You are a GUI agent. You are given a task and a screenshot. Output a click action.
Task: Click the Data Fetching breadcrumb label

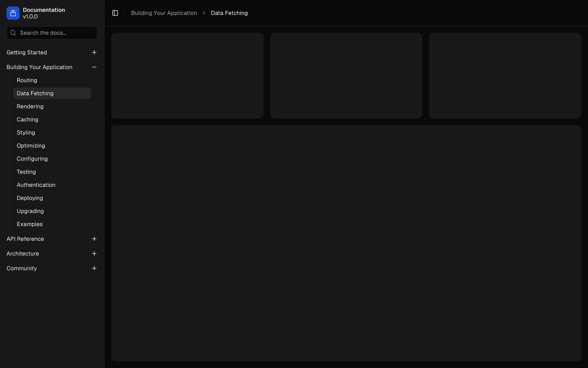tap(229, 13)
